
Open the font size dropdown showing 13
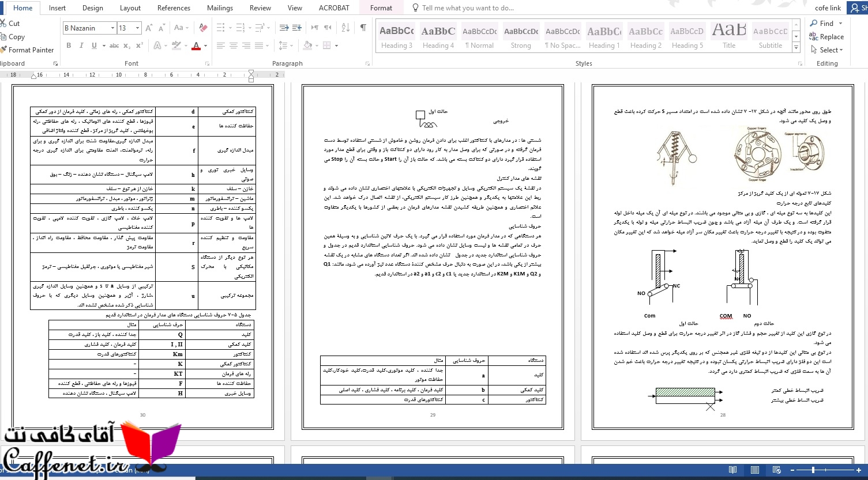pos(137,28)
